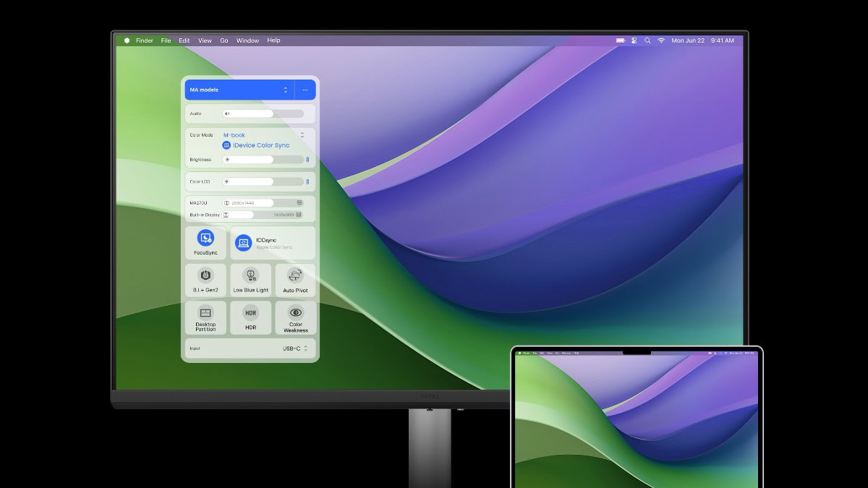Select the Desktop Partition icon
The width and height of the screenshot is (868, 488).
205,313
